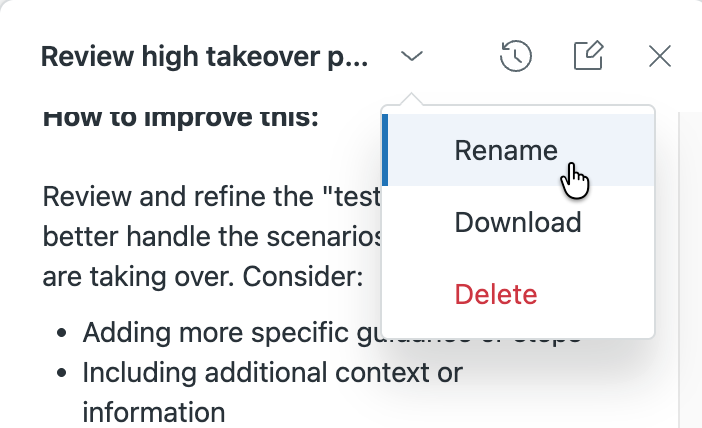Open the chat history clock icon

point(514,56)
